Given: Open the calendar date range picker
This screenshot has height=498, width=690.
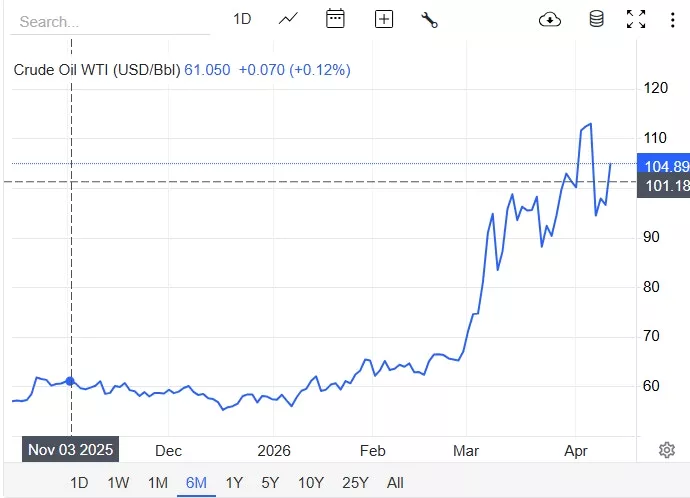Looking at the screenshot, I should point(336,19).
